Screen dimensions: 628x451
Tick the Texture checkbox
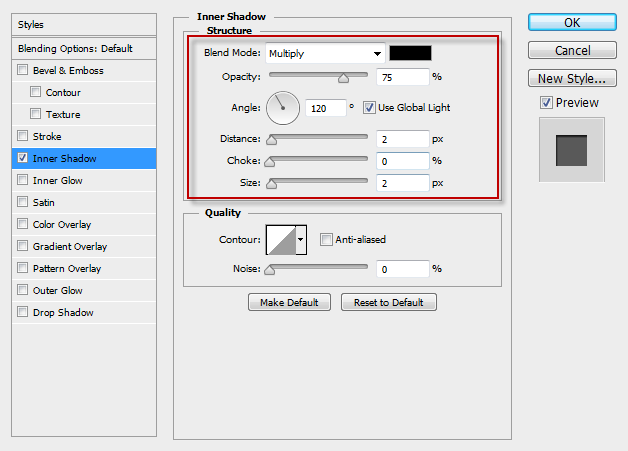coord(36,114)
